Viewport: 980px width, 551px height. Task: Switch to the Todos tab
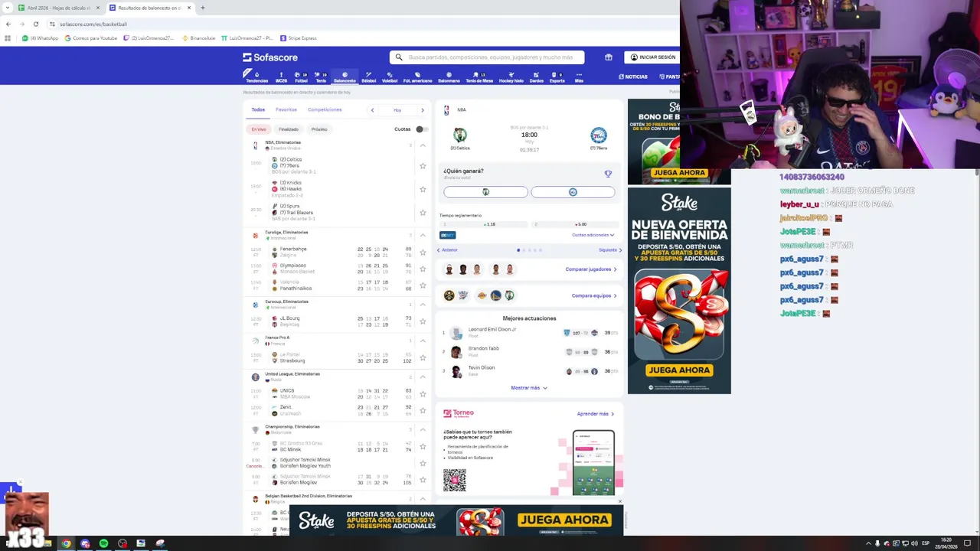(258, 109)
